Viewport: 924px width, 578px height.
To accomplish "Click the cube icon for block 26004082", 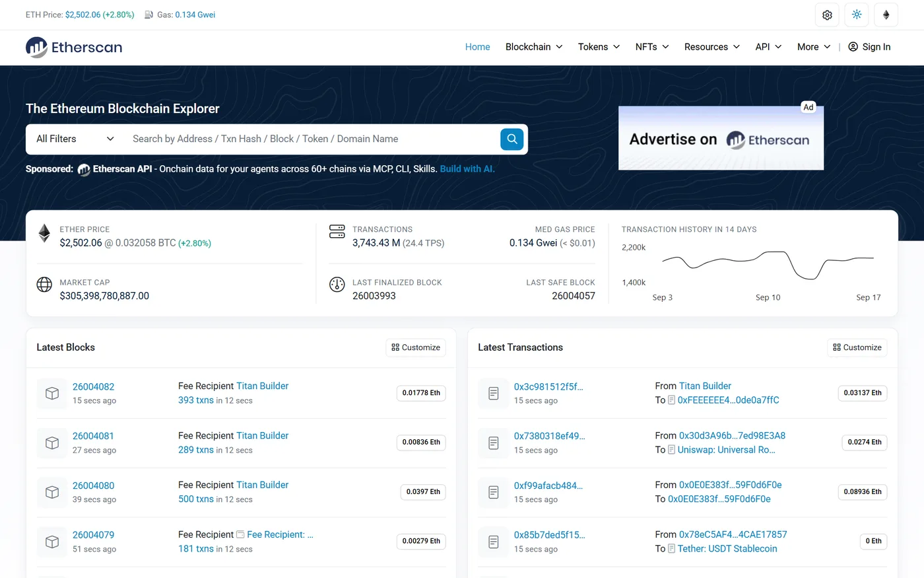I will (52, 393).
